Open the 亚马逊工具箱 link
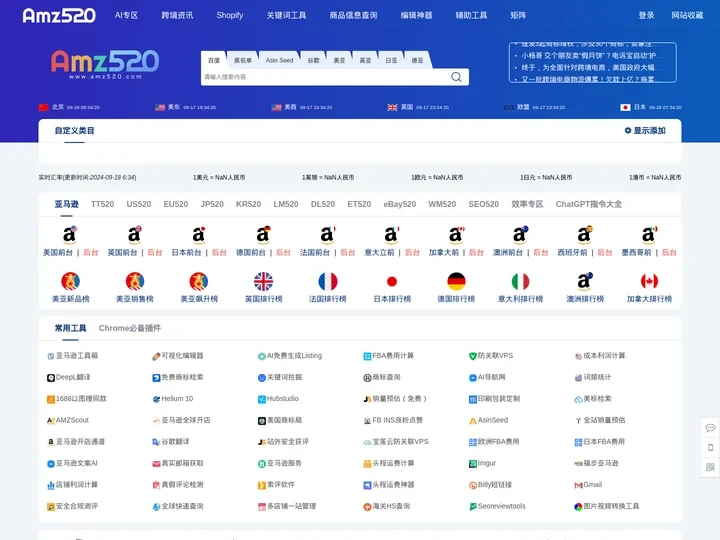720x540 pixels. pos(73,356)
